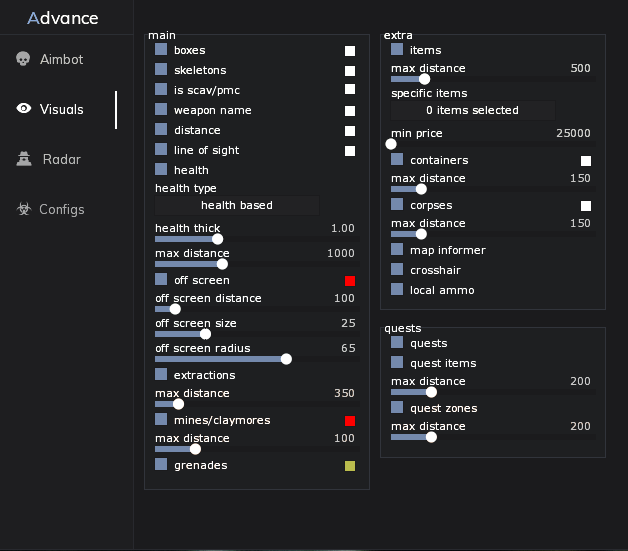
Task: Click the skull icon next to Aimbot
Action: [x=24, y=59]
